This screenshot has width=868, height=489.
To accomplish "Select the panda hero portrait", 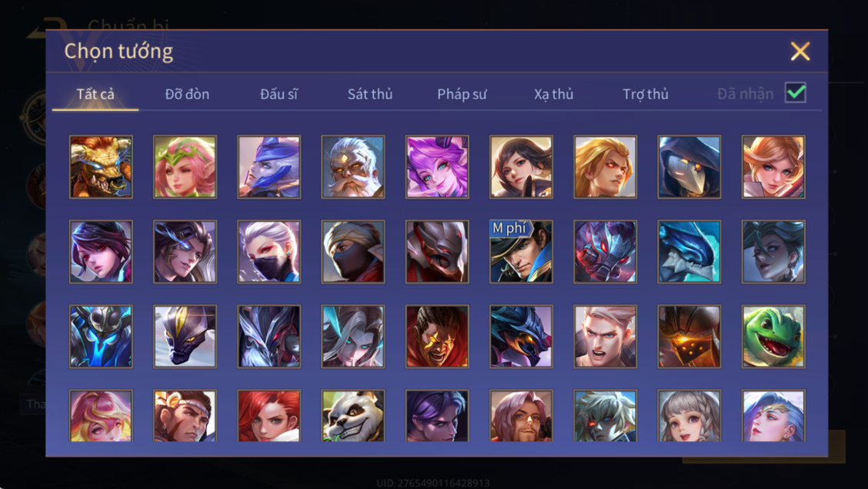I will tap(352, 416).
